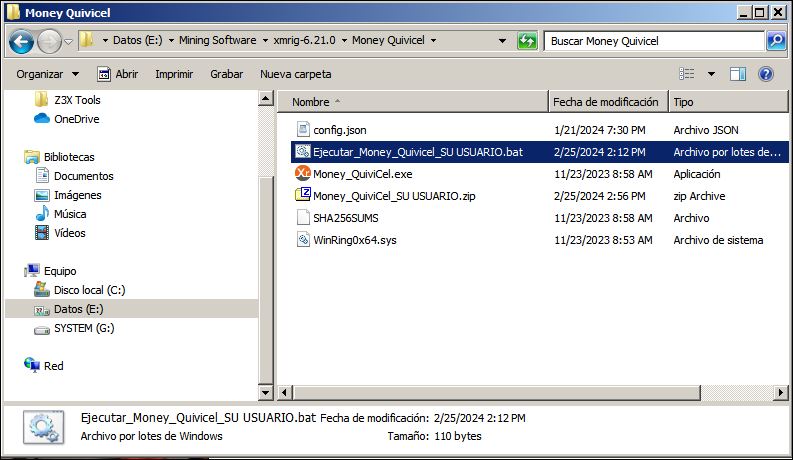The image size is (793, 460).
Task: Open the Organizar menu
Action: tap(48, 74)
